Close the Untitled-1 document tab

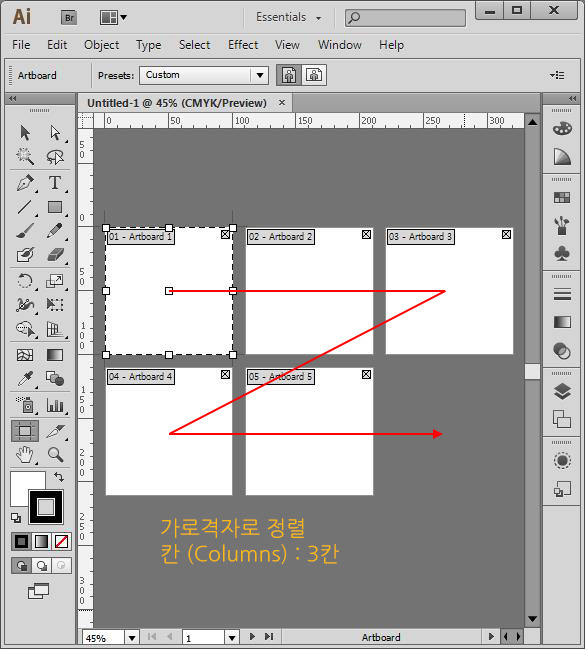(282, 102)
